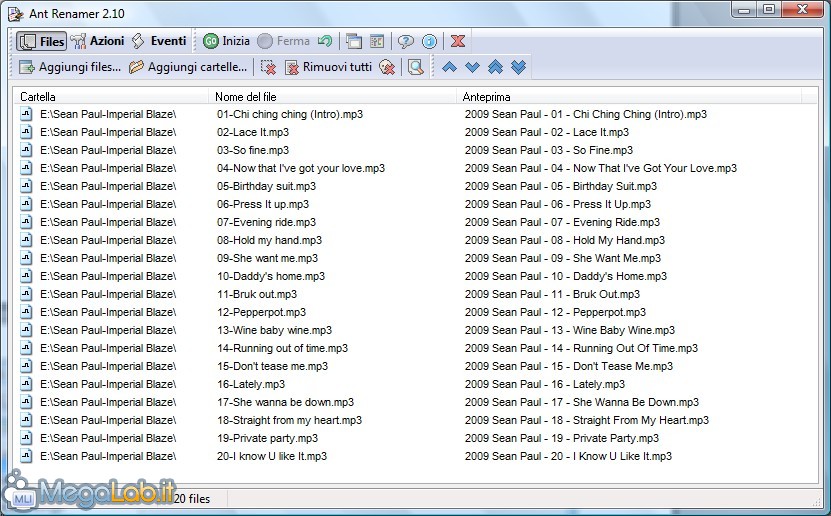Open the help speech bubble icon
Image resolution: width=831 pixels, height=516 pixels.
coord(405,41)
